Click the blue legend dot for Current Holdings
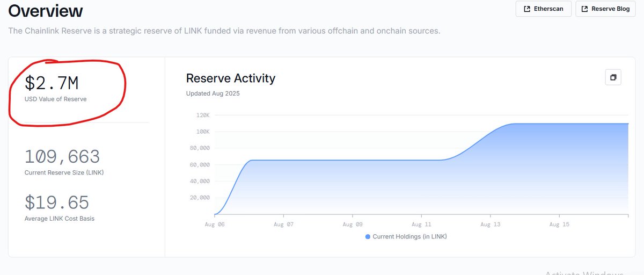Image resolution: width=644 pixels, height=275 pixels. [x=368, y=237]
